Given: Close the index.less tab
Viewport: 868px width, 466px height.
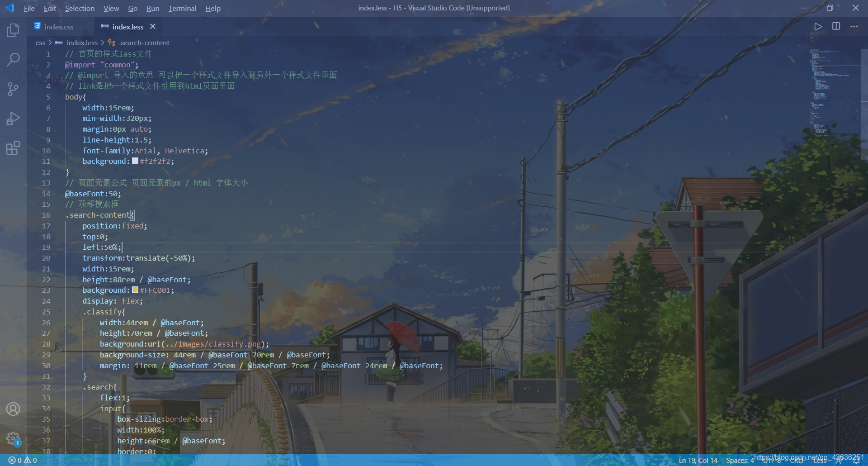Looking at the screenshot, I should (x=153, y=26).
